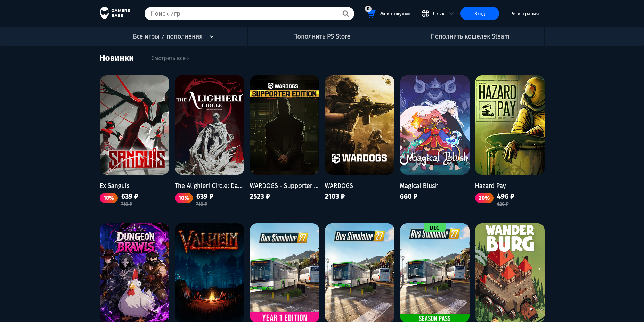Open The Alighieri Circle cover art
Viewport: 644px width, 322px height.
pos(209,125)
